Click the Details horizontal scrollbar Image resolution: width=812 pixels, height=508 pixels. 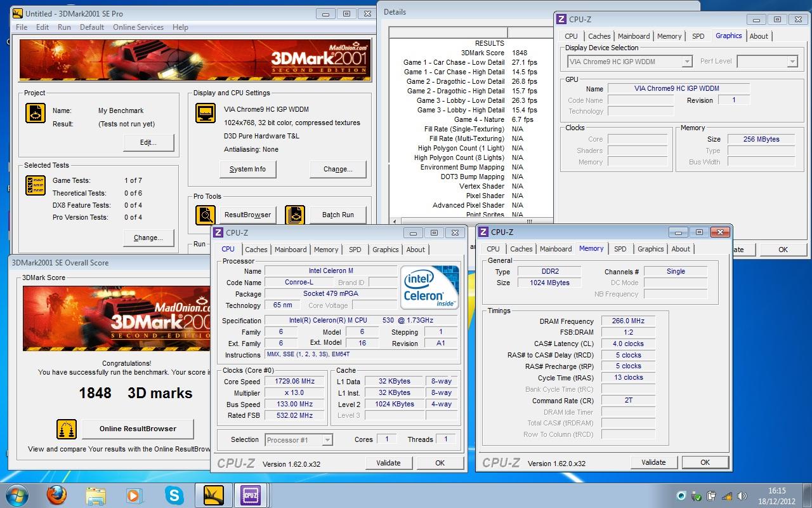point(471,221)
